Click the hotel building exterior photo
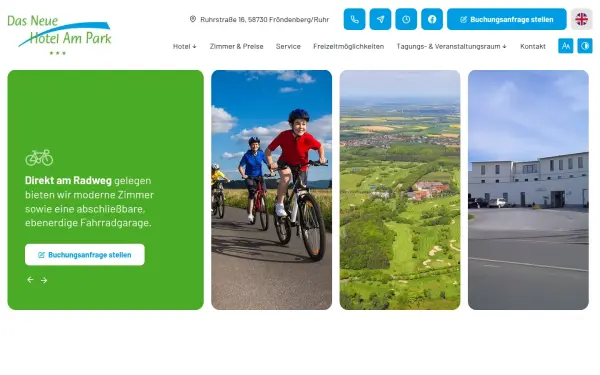Viewport: 600px width, 375px height. [x=528, y=190]
